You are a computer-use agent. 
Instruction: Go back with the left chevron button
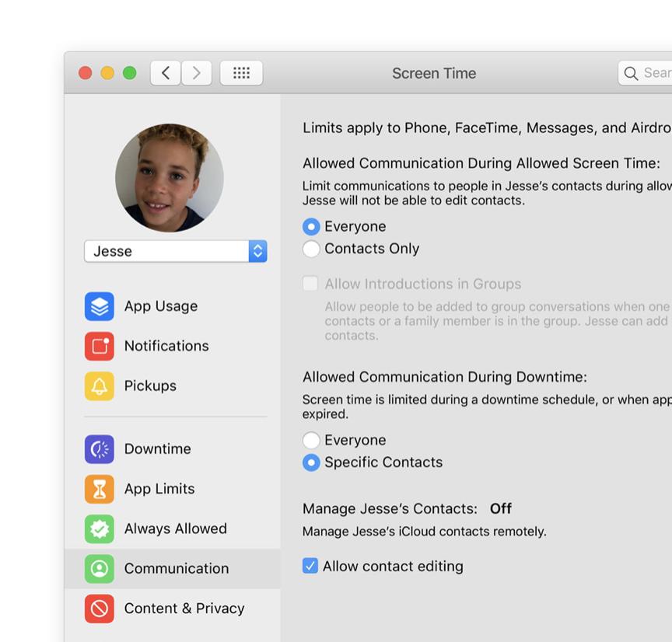[166, 73]
